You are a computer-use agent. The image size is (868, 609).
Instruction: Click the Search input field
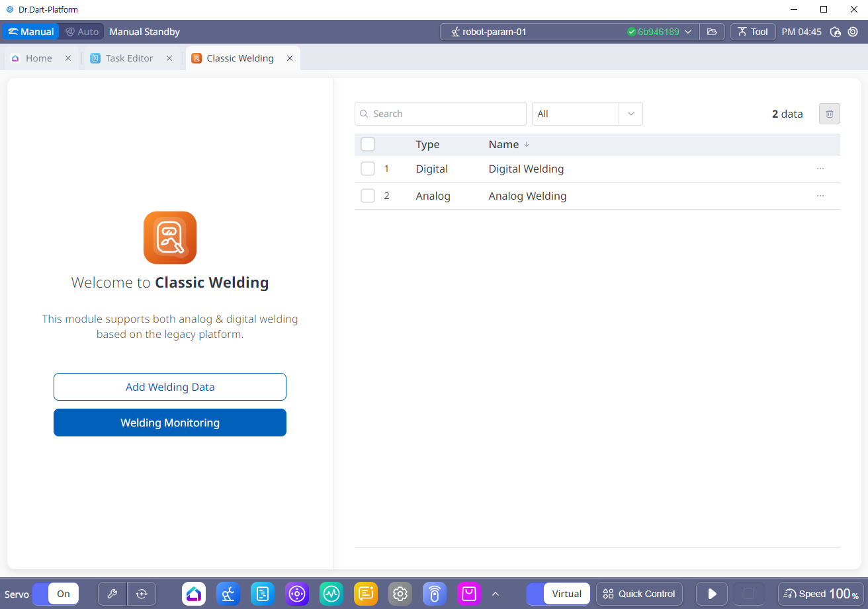point(441,114)
